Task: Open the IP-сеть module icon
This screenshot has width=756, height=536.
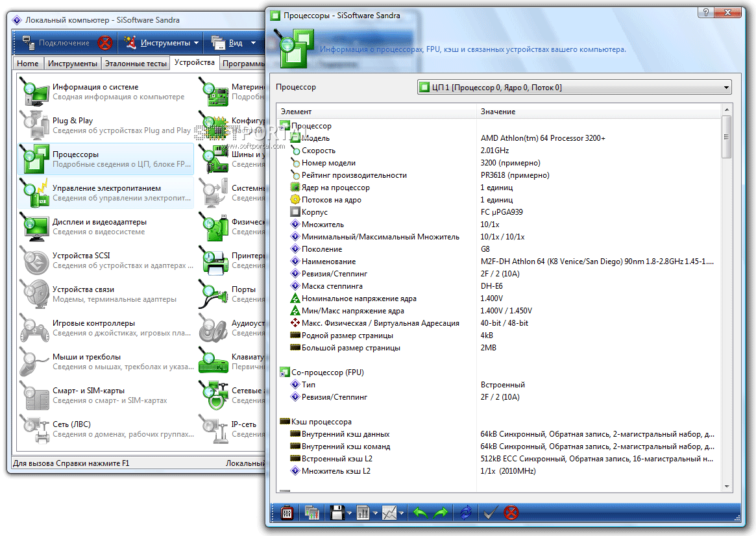Action: point(213,429)
